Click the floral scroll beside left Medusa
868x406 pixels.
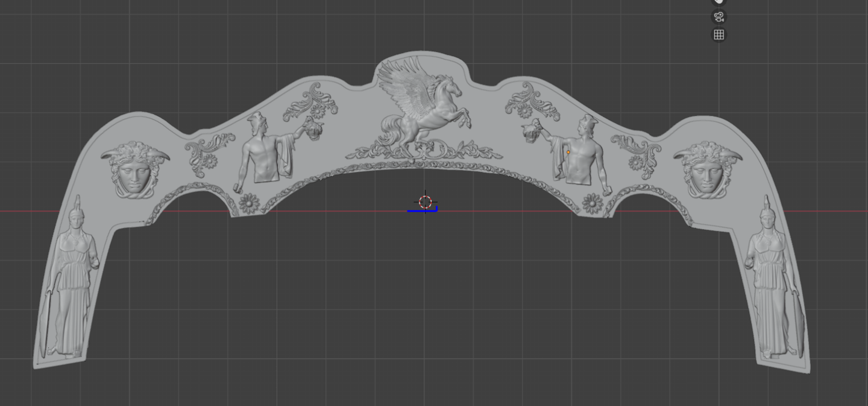pos(208,152)
